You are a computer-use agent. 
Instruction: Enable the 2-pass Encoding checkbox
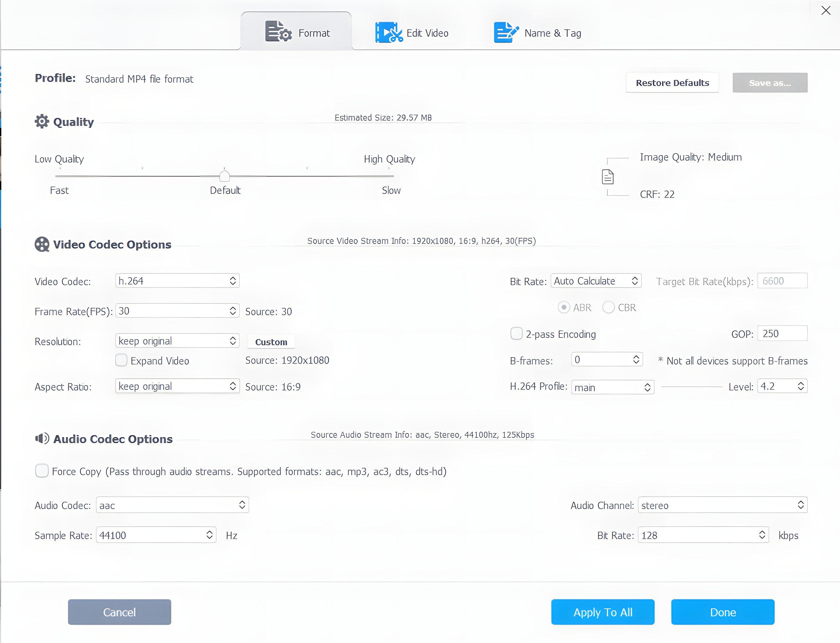tap(516, 333)
